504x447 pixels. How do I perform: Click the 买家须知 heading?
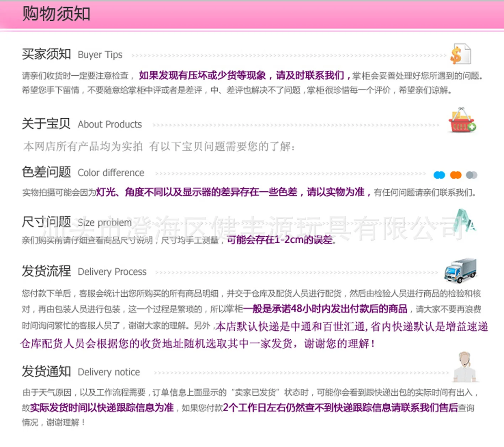[x=46, y=54]
